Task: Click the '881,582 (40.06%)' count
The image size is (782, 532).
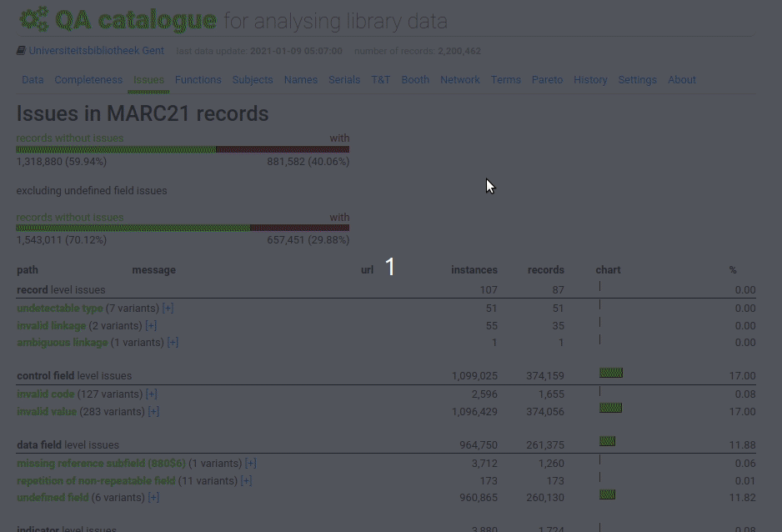Action: (308, 162)
